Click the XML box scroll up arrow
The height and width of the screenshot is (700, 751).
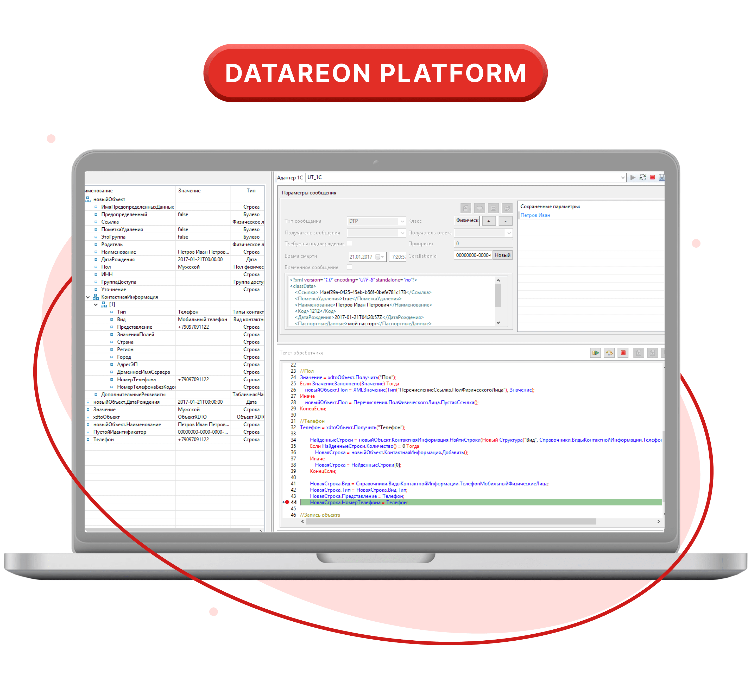click(x=498, y=280)
